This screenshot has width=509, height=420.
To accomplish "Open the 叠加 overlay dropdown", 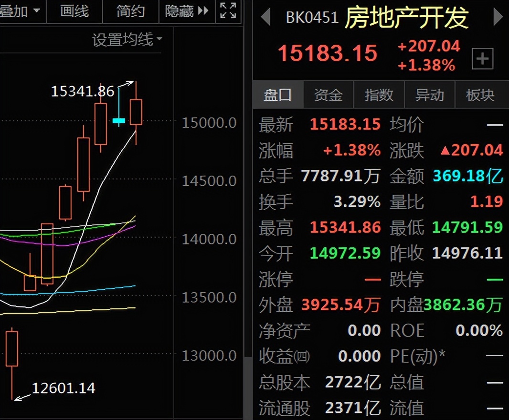I will pyautogui.click(x=19, y=11).
